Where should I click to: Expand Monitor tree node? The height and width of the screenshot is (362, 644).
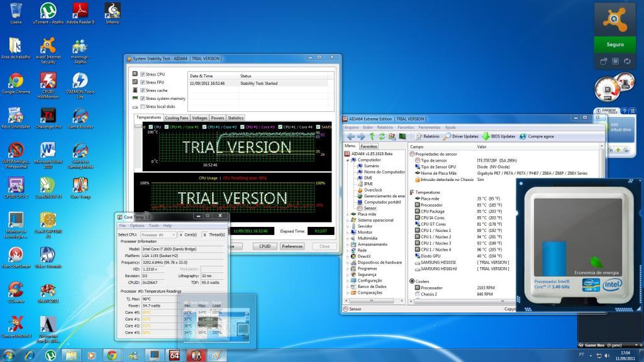348,233
